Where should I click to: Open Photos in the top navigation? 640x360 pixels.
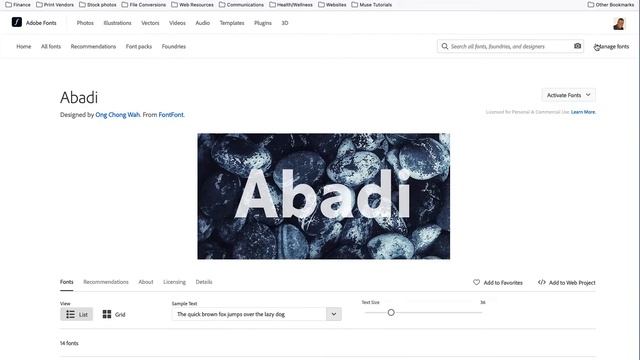[x=85, y=23]
